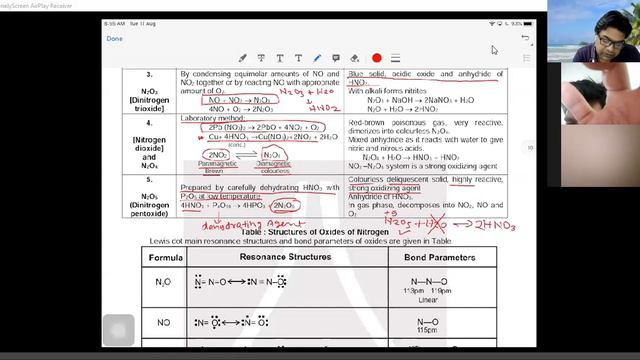Image resolution: width=640 pixels, height=360 pixels.
Task: Click the circled '2NO2' formula
Action: tap(216, 155)
